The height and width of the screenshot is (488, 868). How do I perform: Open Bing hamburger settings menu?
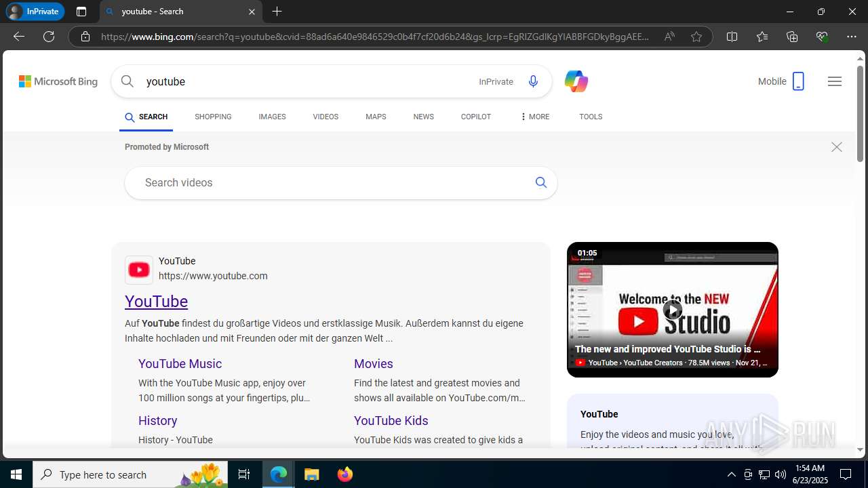[835, 81]
